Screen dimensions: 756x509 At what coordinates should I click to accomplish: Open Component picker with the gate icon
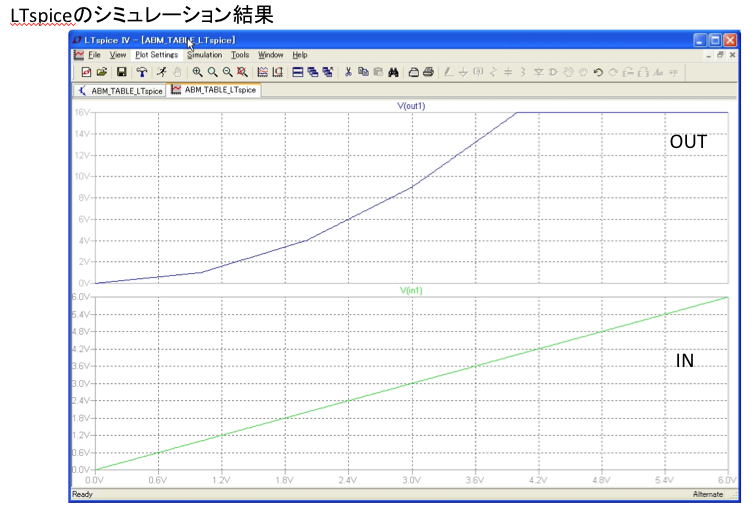coord(554,72)
